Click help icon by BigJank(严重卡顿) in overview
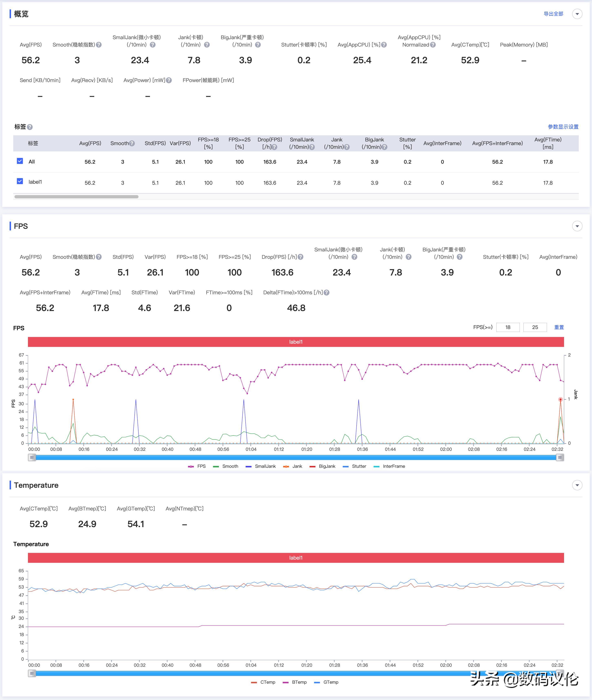The image size is (592, 700). coord(258,45)
